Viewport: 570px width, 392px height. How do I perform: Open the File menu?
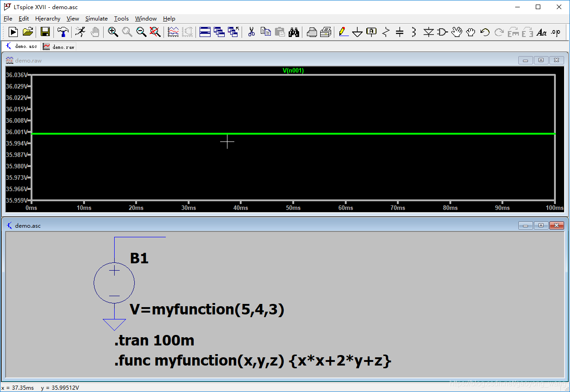pos(8,19)
